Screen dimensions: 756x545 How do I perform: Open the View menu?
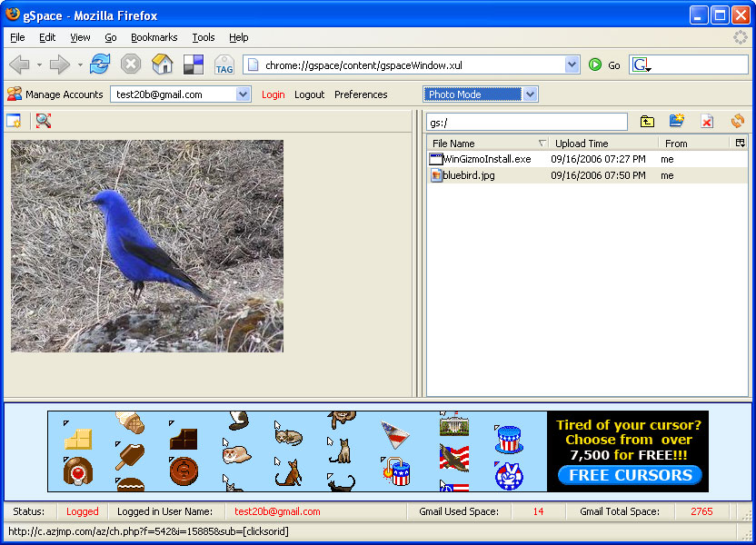coord(80,37)
